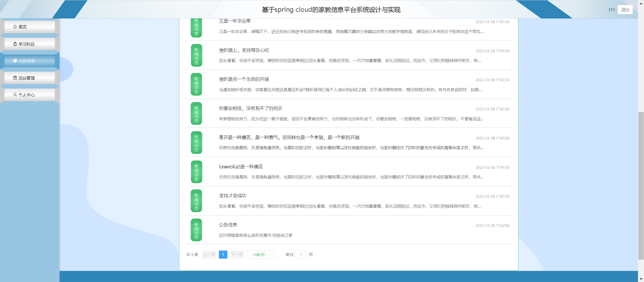Screen dimensions: 644x282
Task: Open 你要去相信,没有到不了的明天
Action: pos(251,108)
